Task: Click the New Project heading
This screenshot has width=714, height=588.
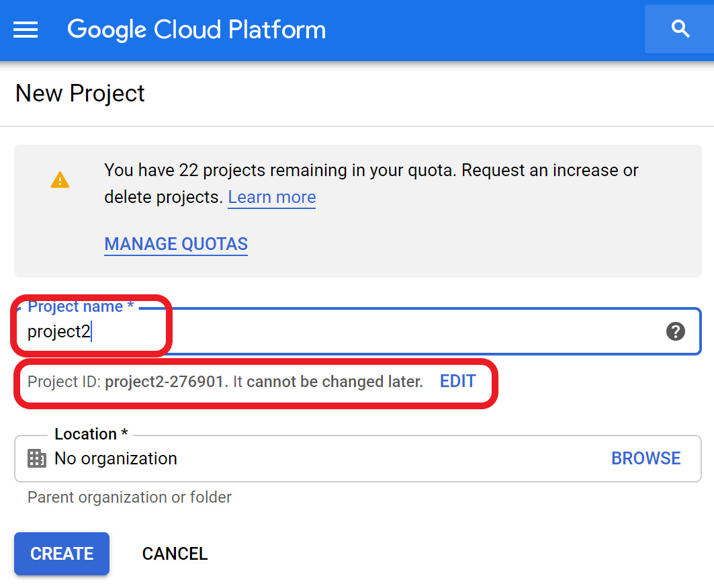Action: [80, 94]
